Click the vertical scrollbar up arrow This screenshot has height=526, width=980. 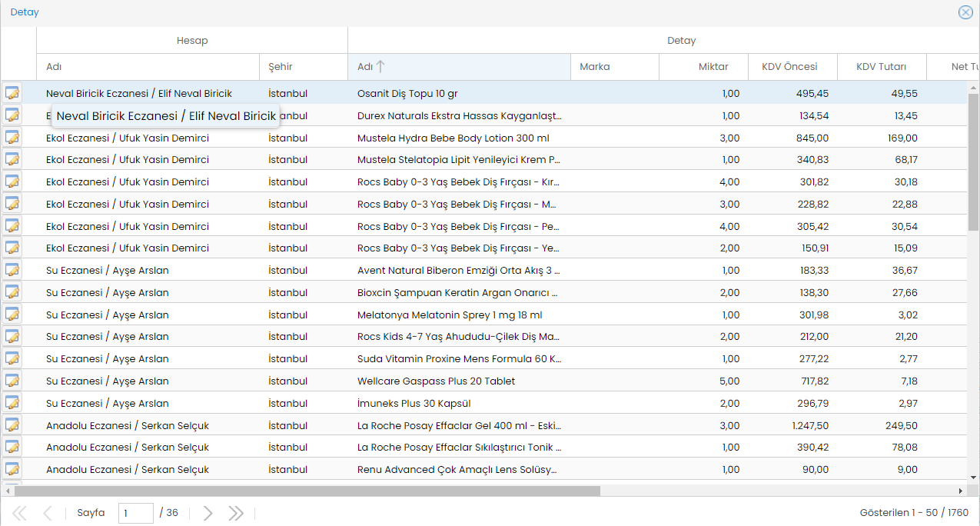coord(973,86)
